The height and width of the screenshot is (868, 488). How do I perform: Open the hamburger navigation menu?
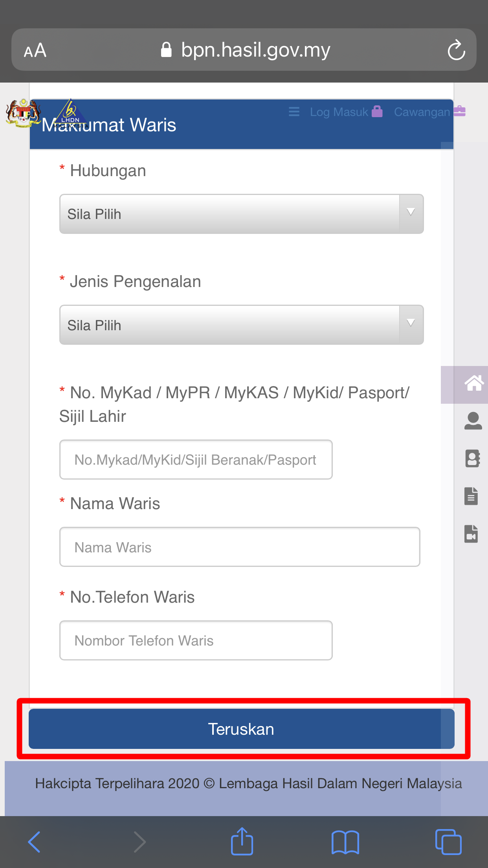(294, 112)
